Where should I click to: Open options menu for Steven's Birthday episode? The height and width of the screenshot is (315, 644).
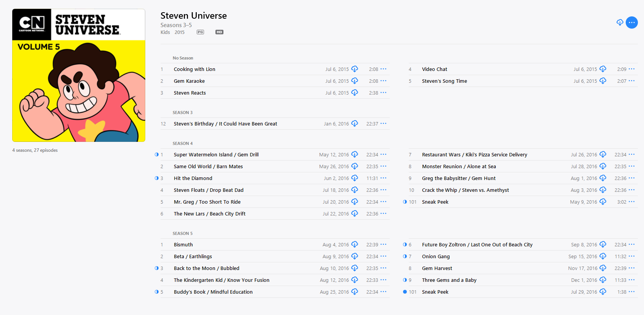pyautogui.click(x=384, y=124)
